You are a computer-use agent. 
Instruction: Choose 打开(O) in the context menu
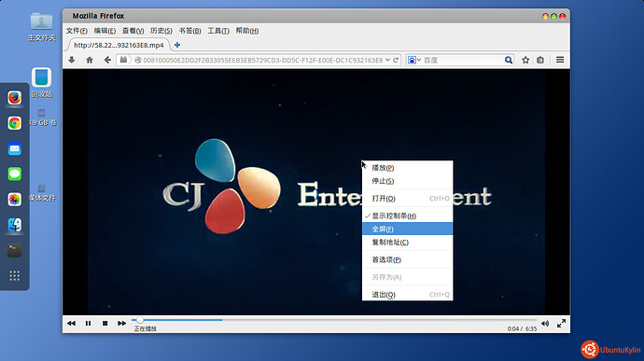pyautogui.click(x=407, y=199)
